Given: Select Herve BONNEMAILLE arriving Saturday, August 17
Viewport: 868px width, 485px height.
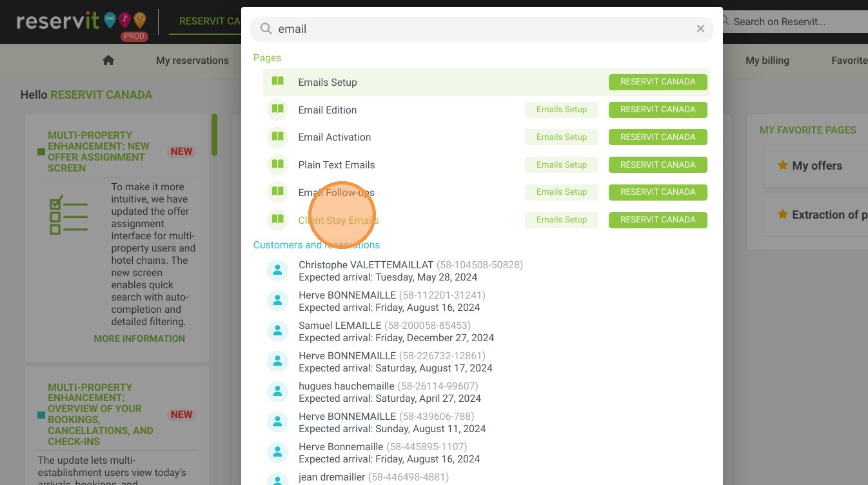Looking at the screenshot, I should (395, 362).
